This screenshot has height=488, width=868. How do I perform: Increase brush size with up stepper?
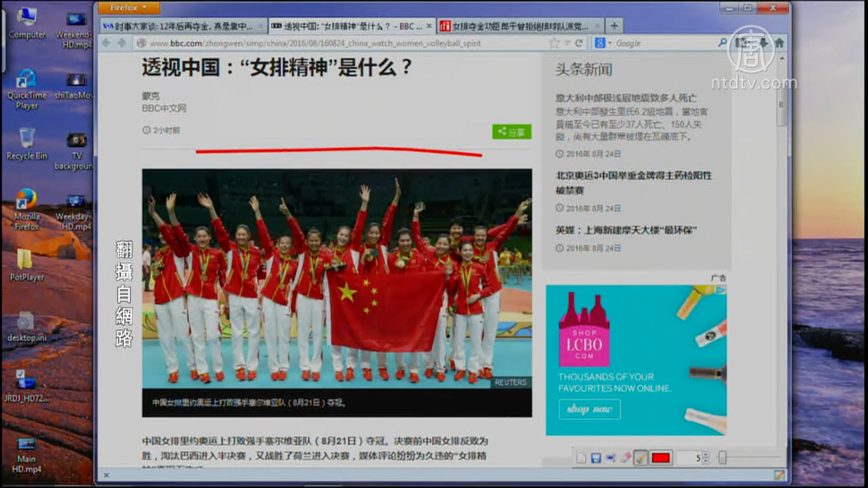tap(705, 455)
